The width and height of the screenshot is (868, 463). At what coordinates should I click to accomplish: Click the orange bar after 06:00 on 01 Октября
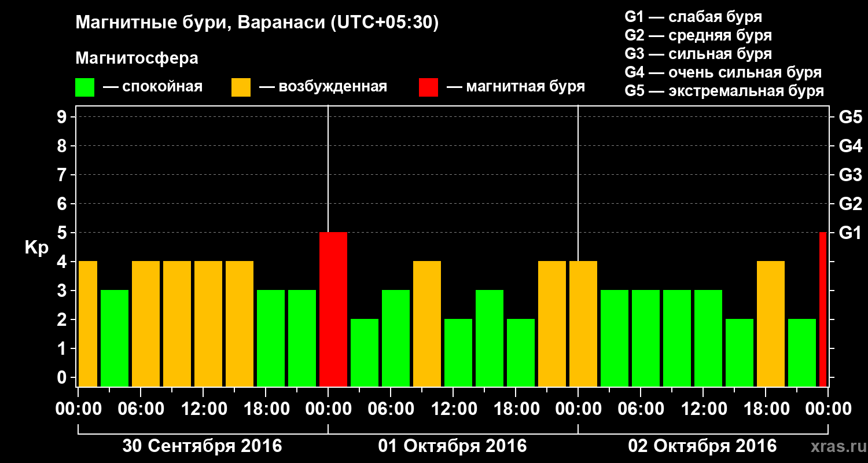point(427,324)
